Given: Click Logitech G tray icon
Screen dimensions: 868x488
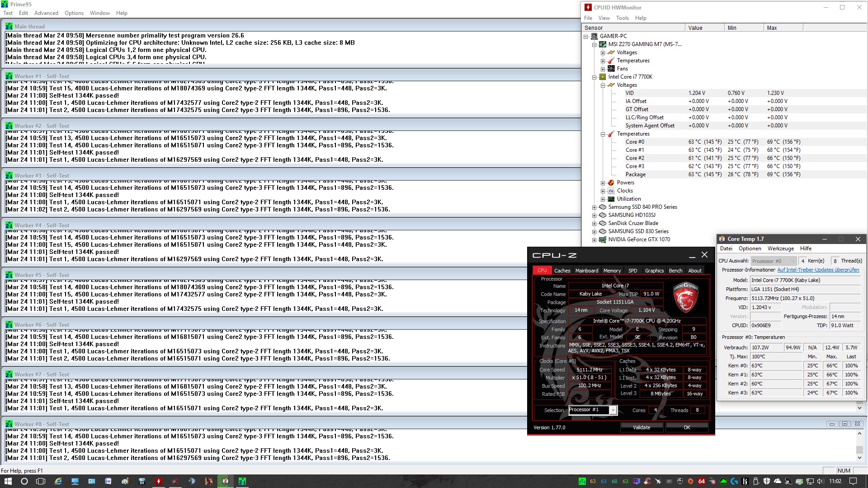Looking at the screenshot, I should pyautogui.click(x=734, y=481).
